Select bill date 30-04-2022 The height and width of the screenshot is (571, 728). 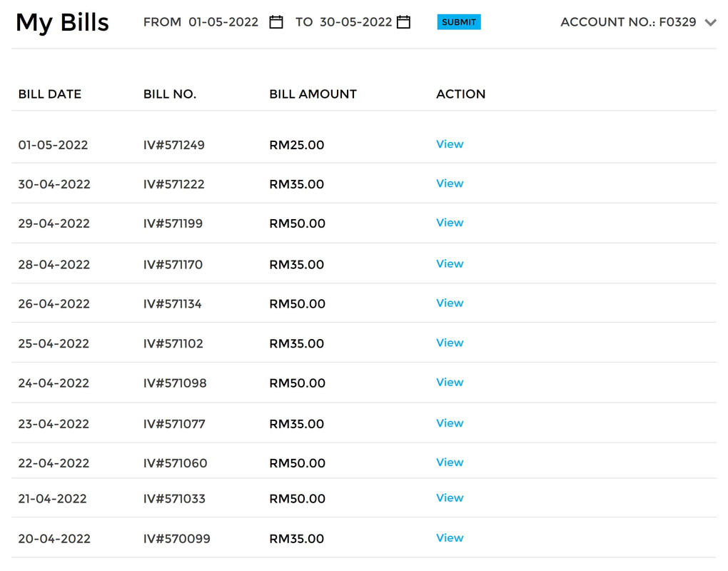click(54, 184)
